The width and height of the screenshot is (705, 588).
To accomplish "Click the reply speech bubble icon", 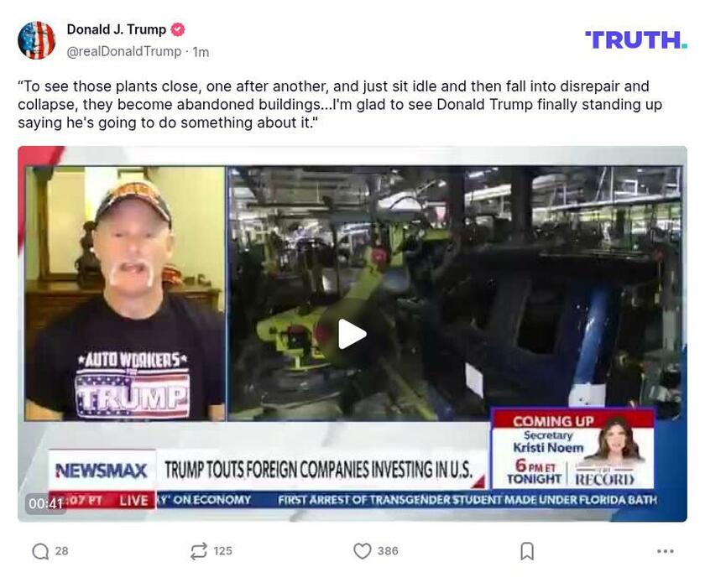I will [40, 551].
